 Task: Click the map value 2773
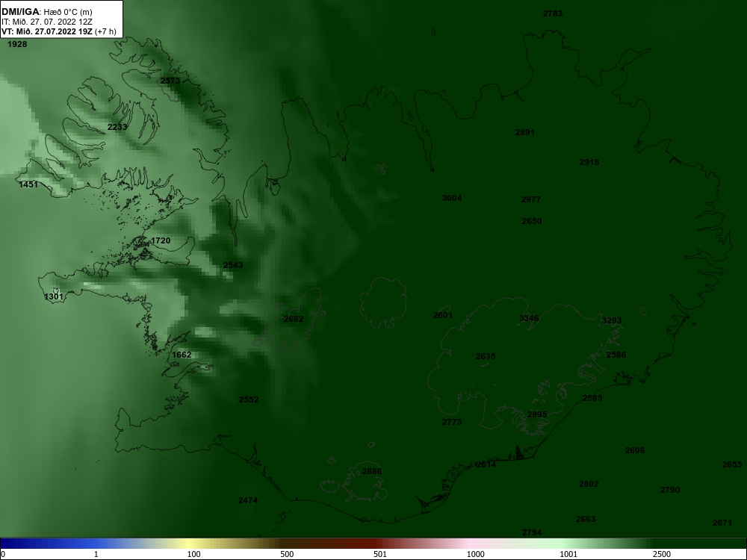452,421
